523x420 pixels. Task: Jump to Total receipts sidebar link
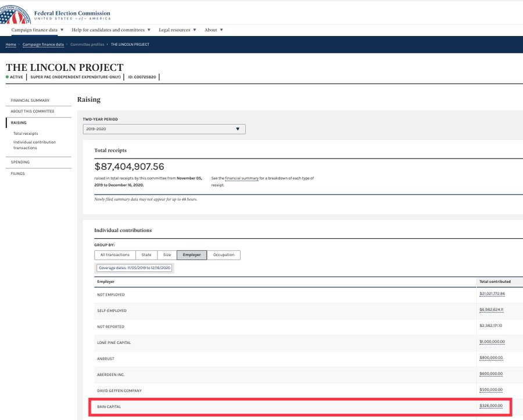[26, 134]
